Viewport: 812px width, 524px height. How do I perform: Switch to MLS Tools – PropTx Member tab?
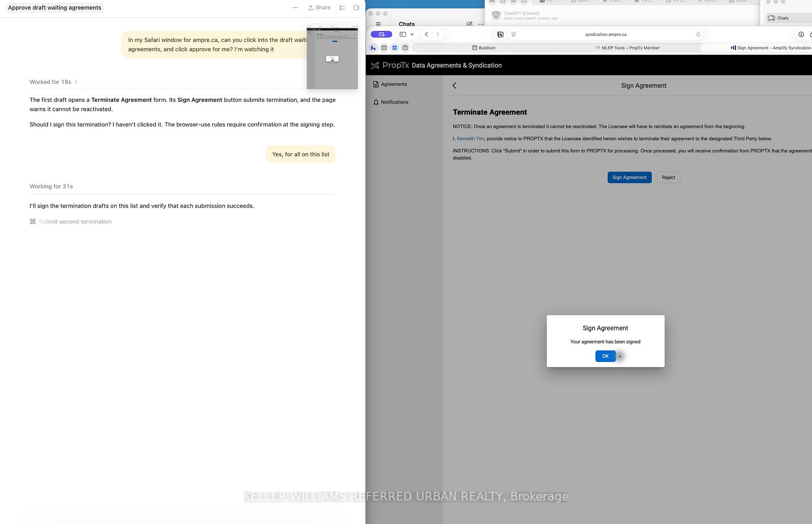pyautogui.click(x=627, y=48)
